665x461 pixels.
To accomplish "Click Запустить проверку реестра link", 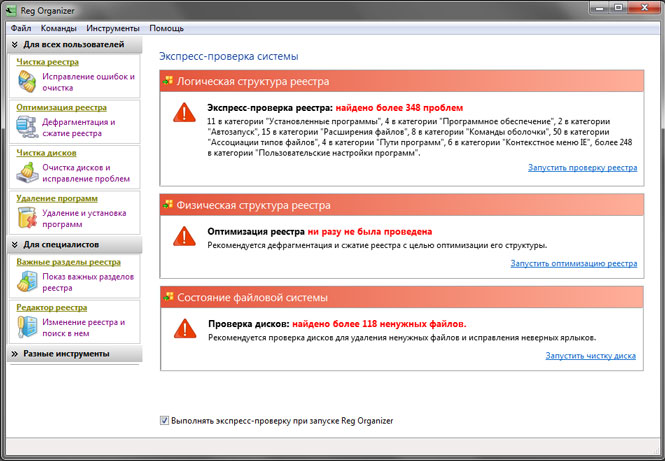I will pyautogui.click(x=582, y=168).
